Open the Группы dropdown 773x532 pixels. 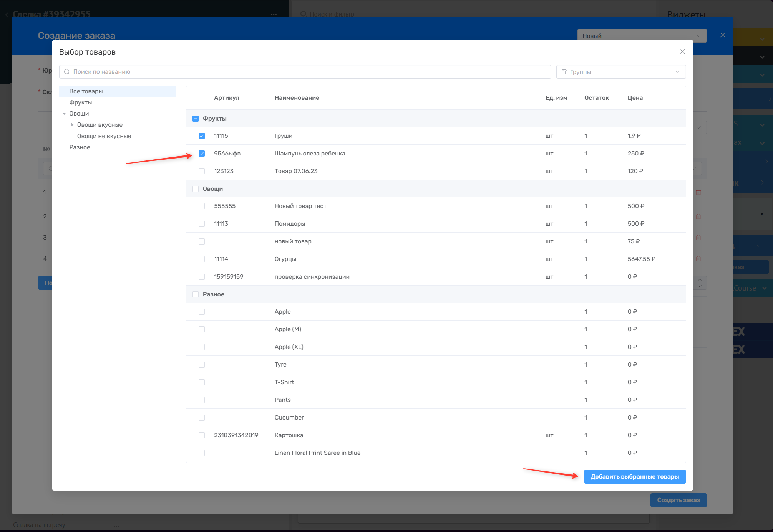pos(621,72)
